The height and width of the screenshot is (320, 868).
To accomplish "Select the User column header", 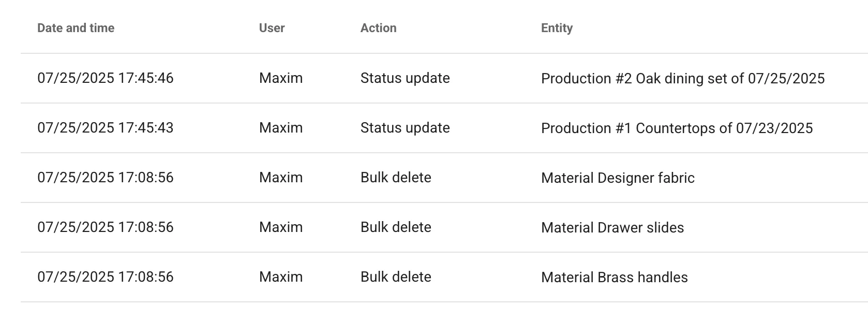I will click(272, 28).
